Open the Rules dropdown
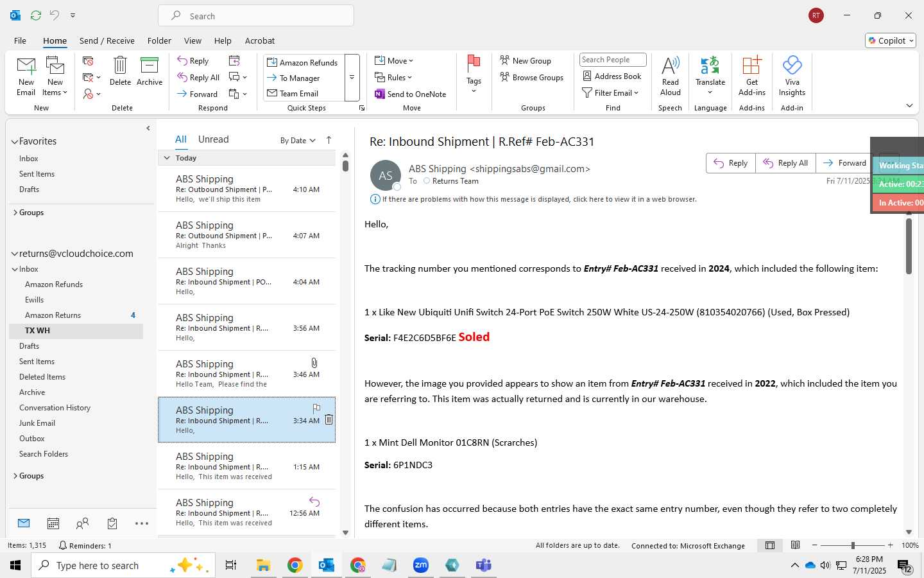 click(393, 77)
